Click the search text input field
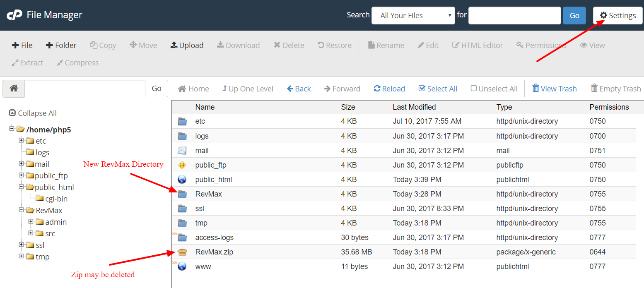Screen dimensions: 644x288 pyautogui.click(x=514, y=16)
